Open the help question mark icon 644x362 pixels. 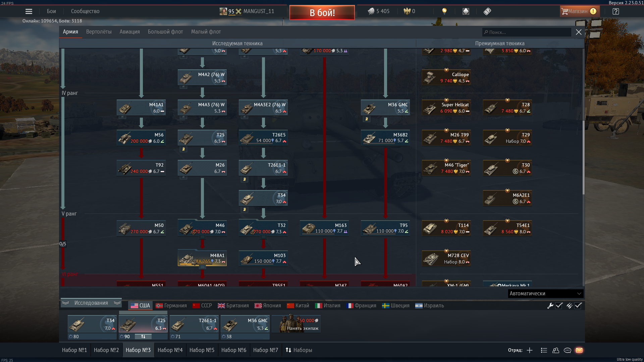point(616,11)
